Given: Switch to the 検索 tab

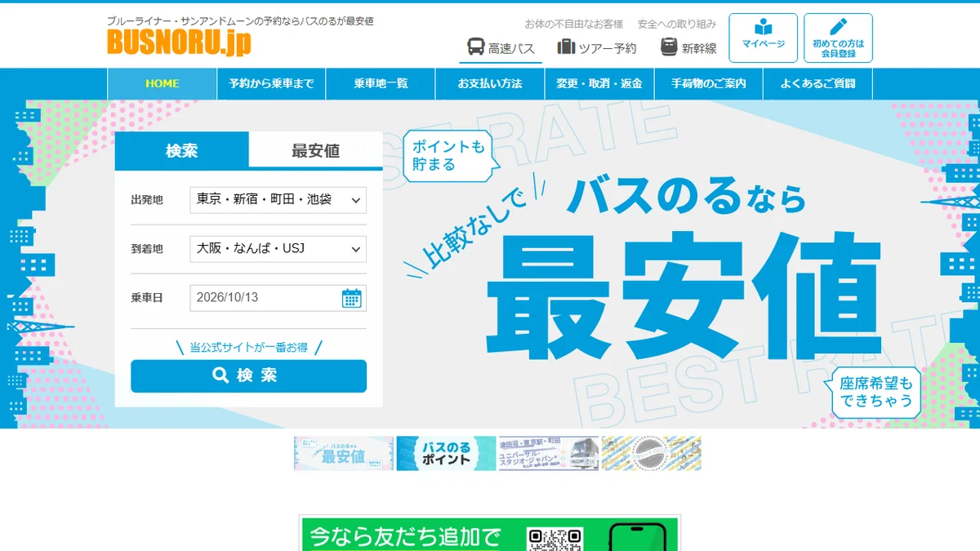Looking at the screenshot, I should (182, 150).
